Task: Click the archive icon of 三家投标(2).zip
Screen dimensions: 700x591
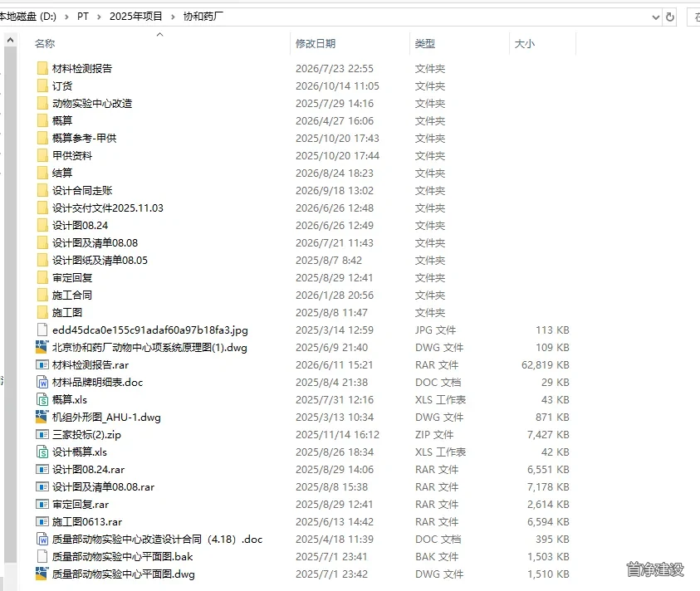Action: (x=42, y=434)
